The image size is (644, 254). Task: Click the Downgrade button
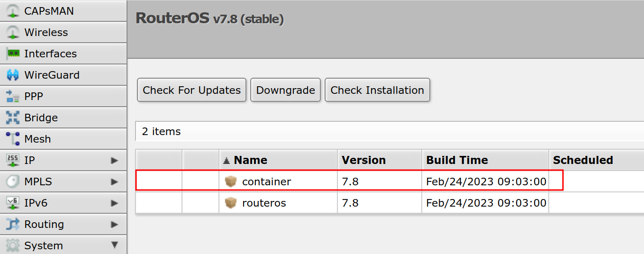click(285, 90)
